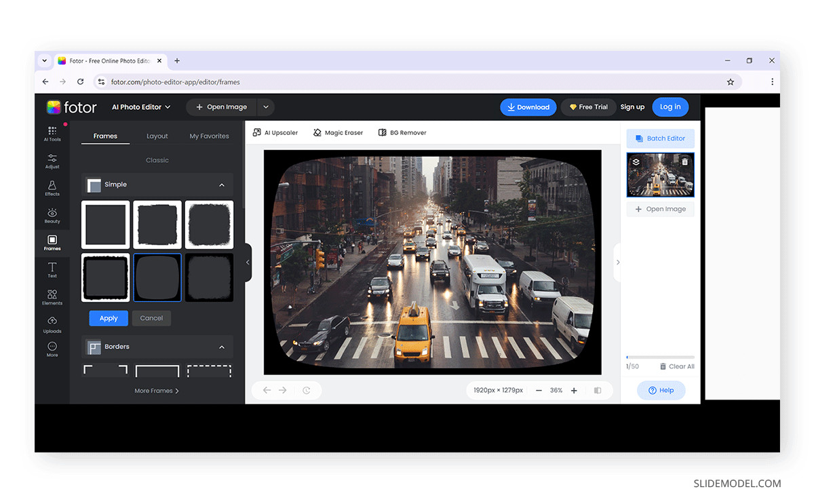Viewport: 814px width, 504px height.
Task: Switch to the Layout tab
Action: point(157,136)
